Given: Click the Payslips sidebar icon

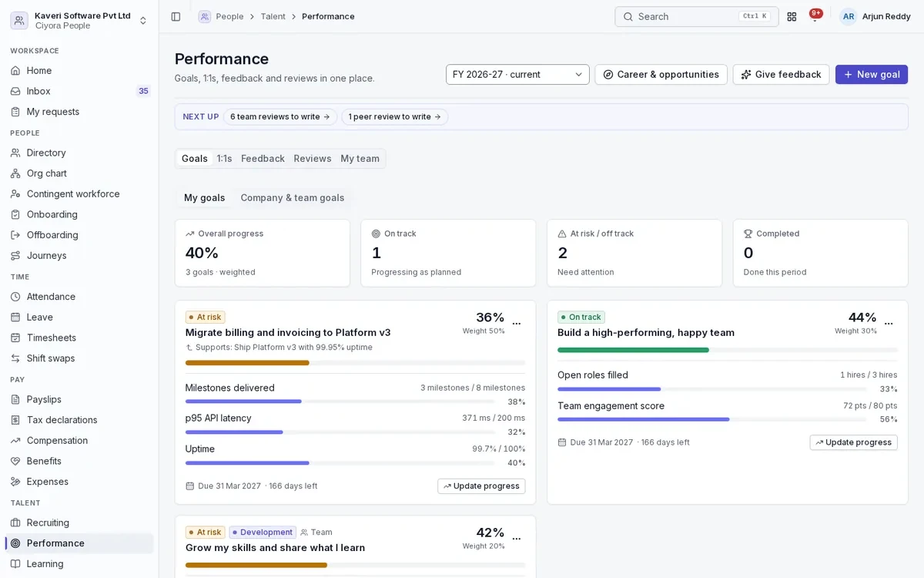Looking at the screenshot, I should coord(15,399).
